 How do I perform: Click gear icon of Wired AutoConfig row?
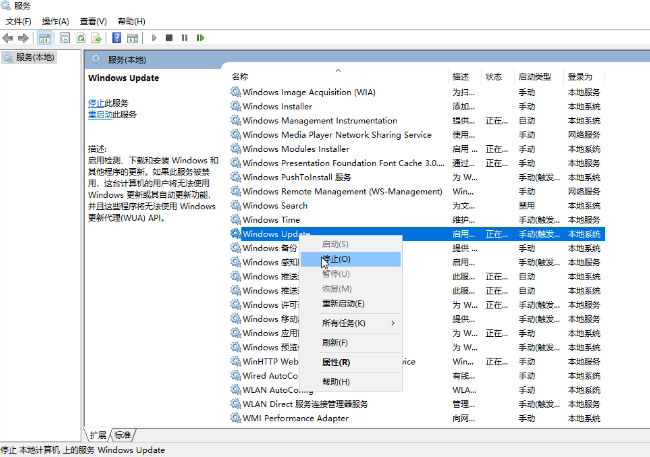(x=235, y=375)
